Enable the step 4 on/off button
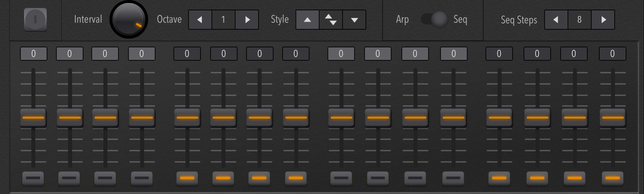 tap(142, 178)
